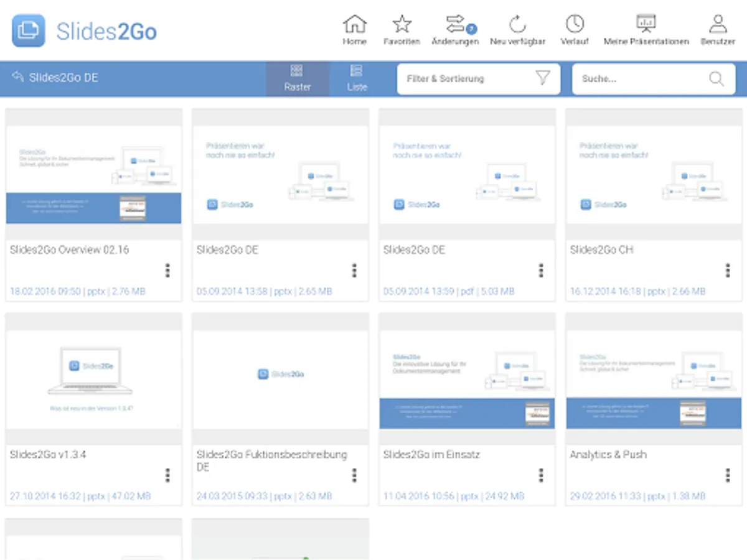Click date text 29.02.2016 11:33
Screen dimensions: 747x560
pos(605,496)
